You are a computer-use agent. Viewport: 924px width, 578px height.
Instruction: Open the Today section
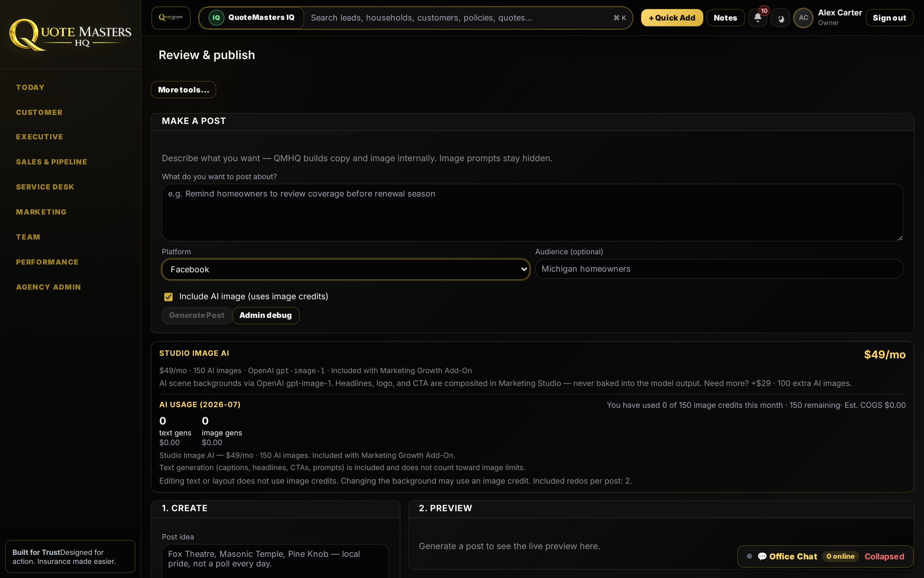(x=30, y=87)
